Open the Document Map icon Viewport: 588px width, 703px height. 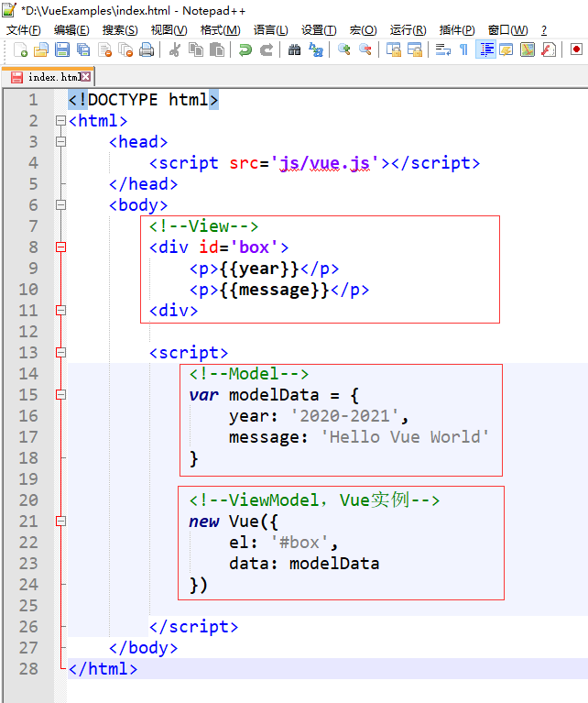[x=528, y=49]
